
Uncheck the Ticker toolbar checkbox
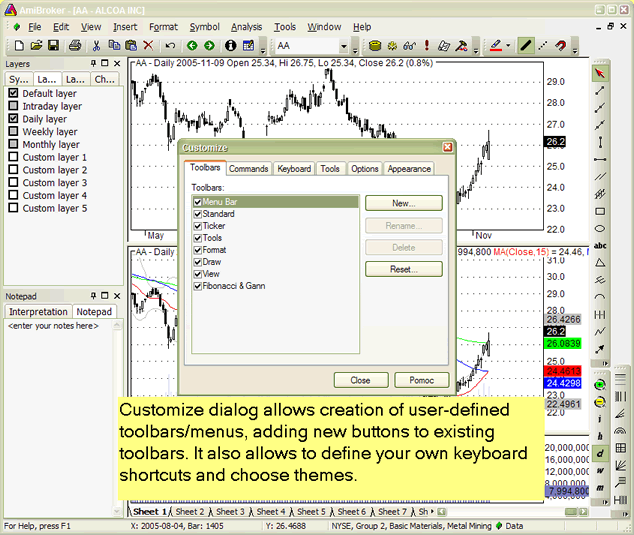(198, 226)
